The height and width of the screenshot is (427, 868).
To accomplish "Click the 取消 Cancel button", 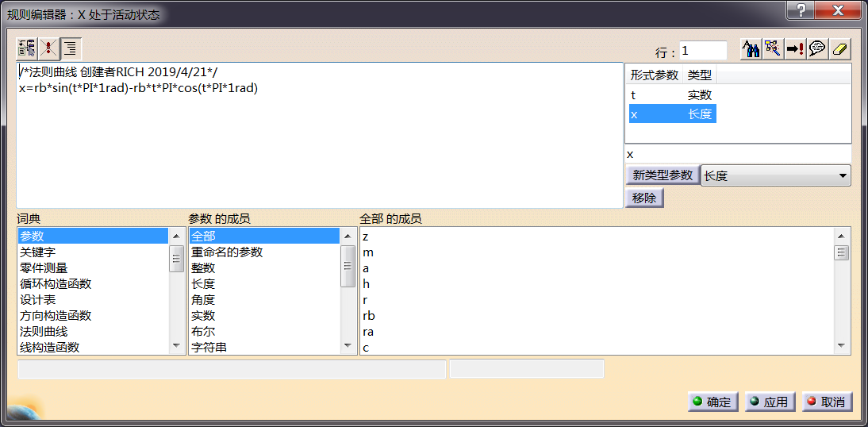I will click(827, 402).
